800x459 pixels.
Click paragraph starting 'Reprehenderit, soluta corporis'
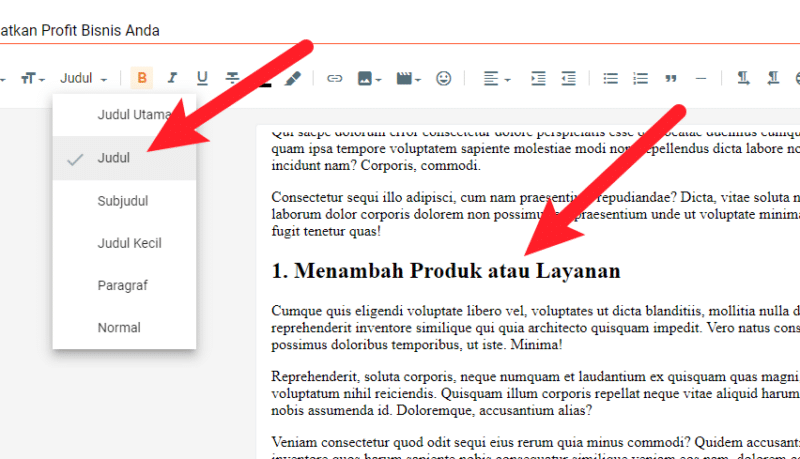(535, 393)
